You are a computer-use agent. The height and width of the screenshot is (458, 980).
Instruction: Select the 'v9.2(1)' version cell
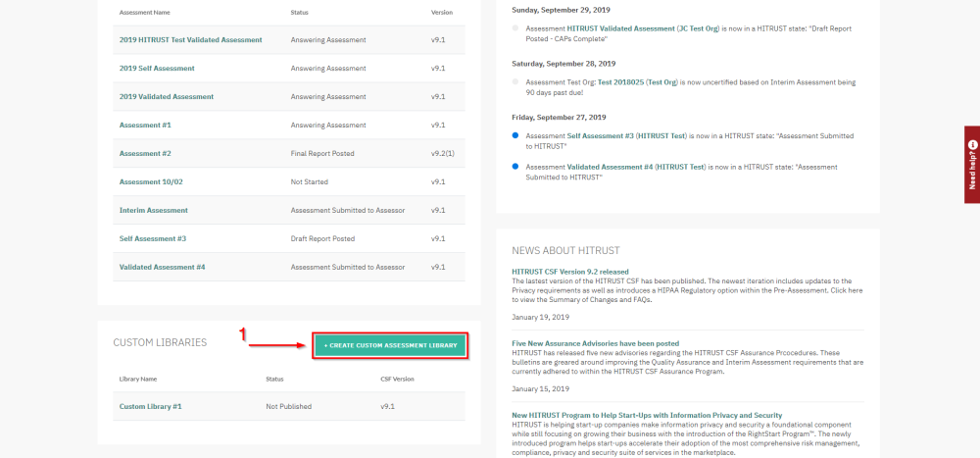443,153
